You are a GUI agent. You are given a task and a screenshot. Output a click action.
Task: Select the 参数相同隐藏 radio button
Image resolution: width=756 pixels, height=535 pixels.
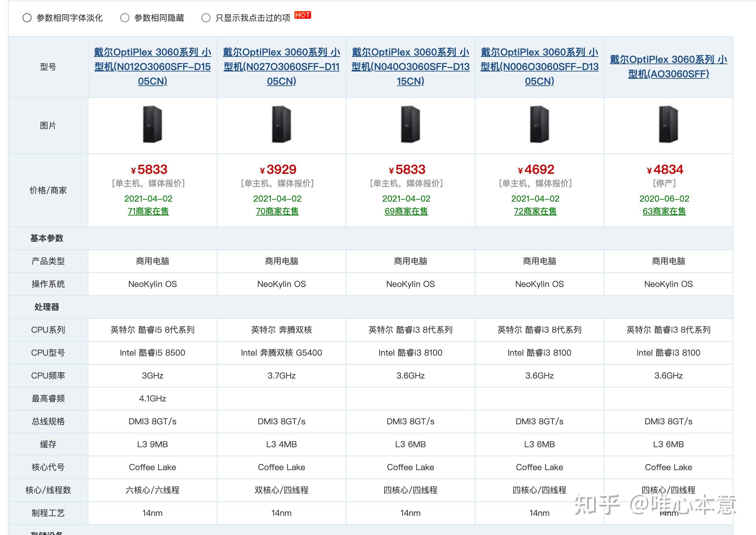[125, 18]
